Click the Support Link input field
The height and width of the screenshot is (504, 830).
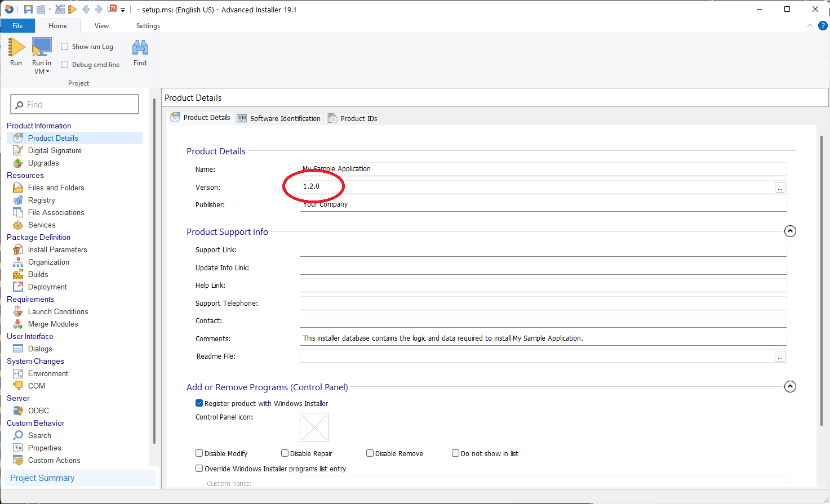543,249
